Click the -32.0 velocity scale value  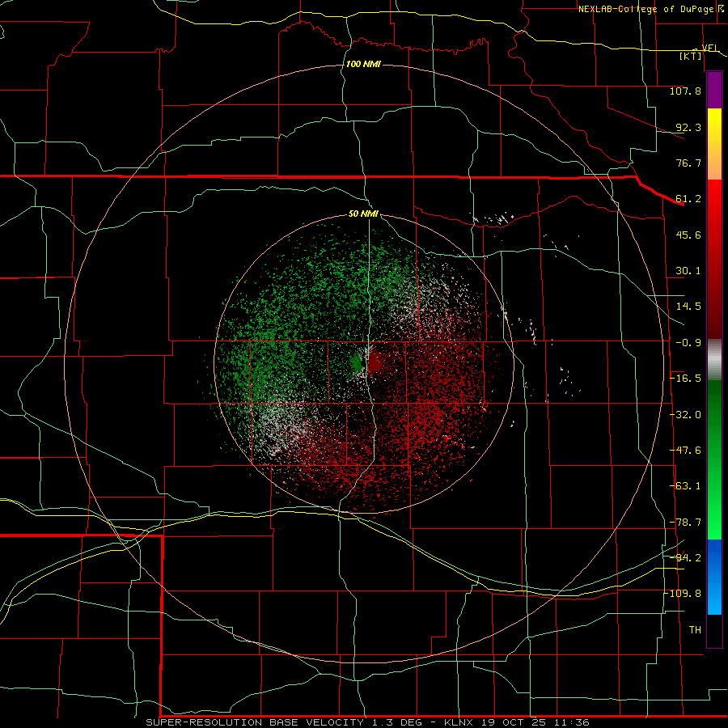point(685,415)
